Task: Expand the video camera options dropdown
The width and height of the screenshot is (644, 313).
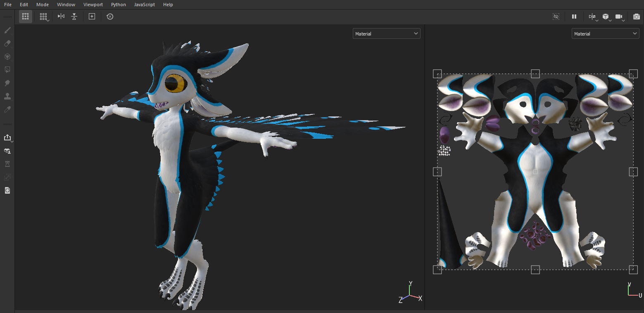Action: coord(619,17)
